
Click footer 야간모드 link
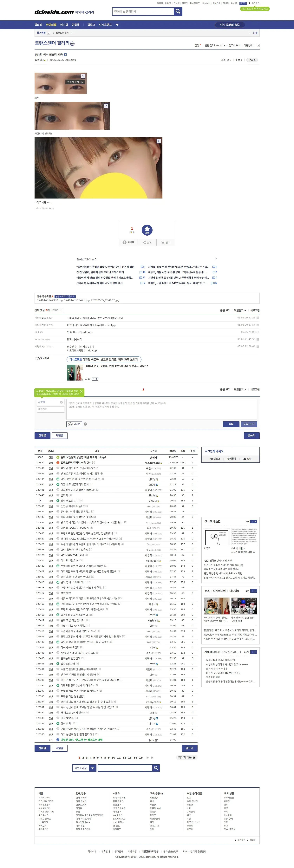[240, 840]
